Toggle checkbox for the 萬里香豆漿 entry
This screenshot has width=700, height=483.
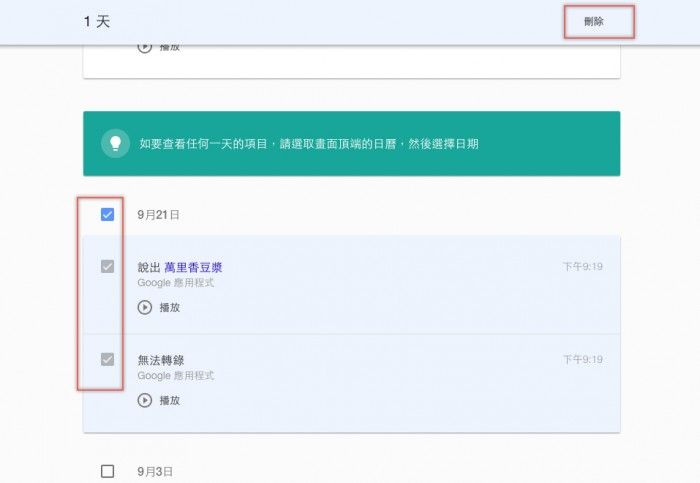point(108,267)
